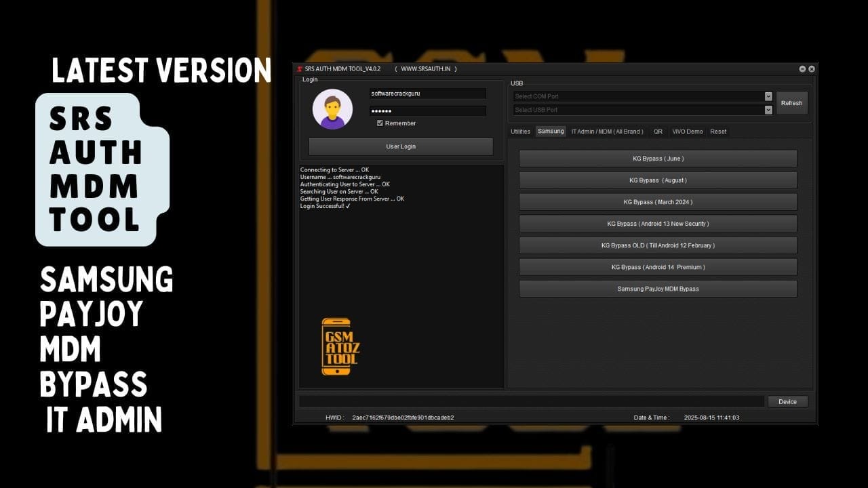Screen dimensions: 868x488
Task: Close the SRS Auth MDM Tool window
Action: (x=812, y=68)
